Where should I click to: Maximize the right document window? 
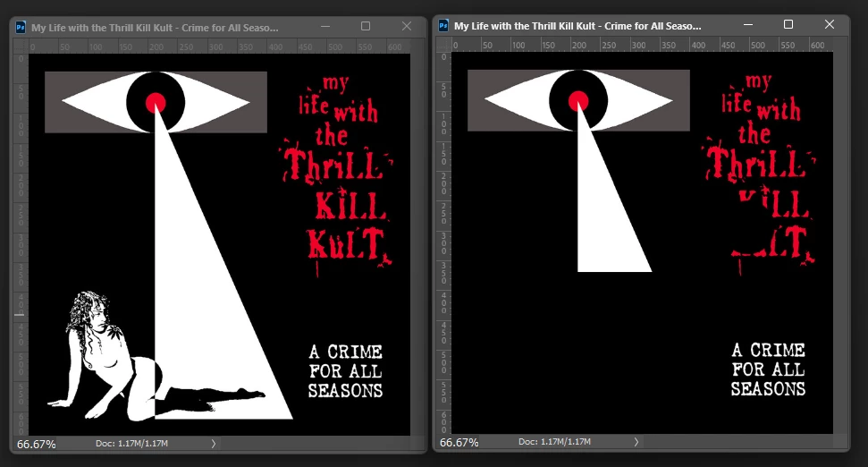788,24
